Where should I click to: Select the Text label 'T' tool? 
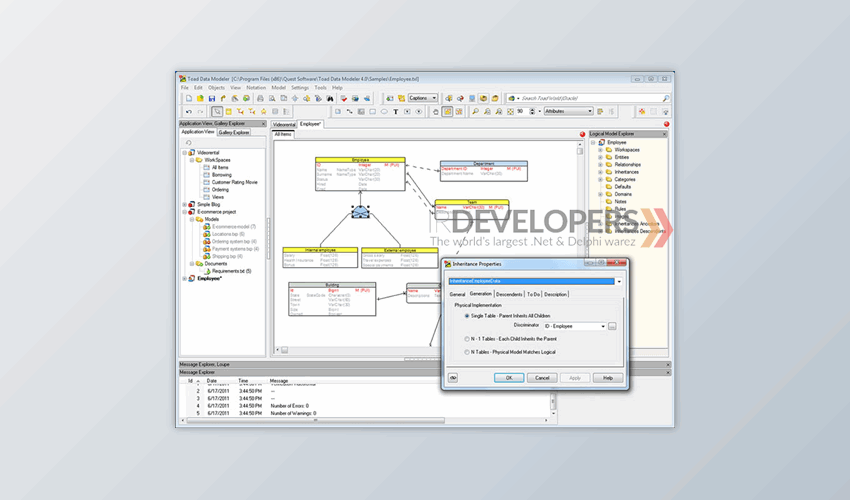click(395, 111)
